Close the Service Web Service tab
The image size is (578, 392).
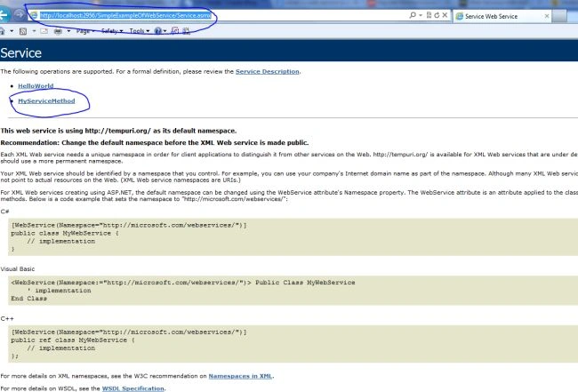547,16
